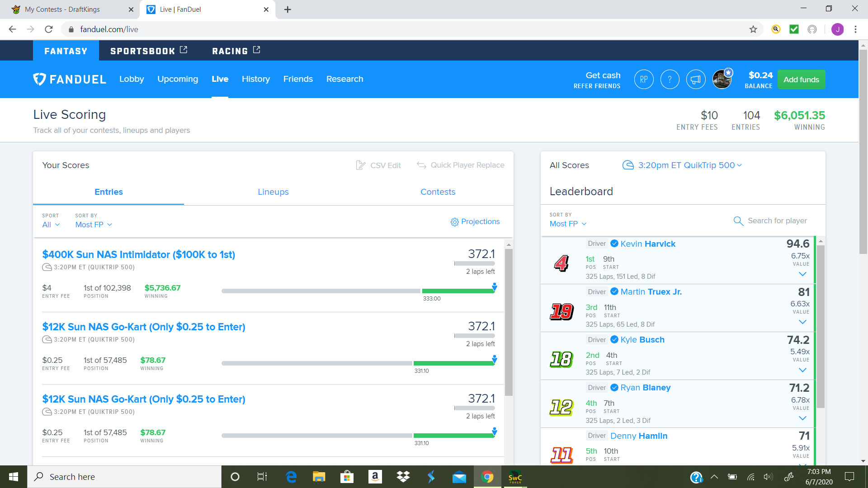Toggle the QuikTrip 500 race selector

683,166
